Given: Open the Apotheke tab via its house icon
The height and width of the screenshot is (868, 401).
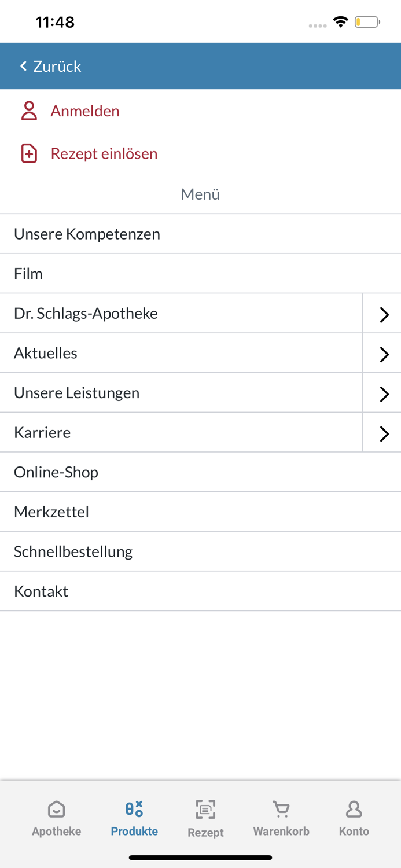Looking at the screenshot, I should 56,810.
